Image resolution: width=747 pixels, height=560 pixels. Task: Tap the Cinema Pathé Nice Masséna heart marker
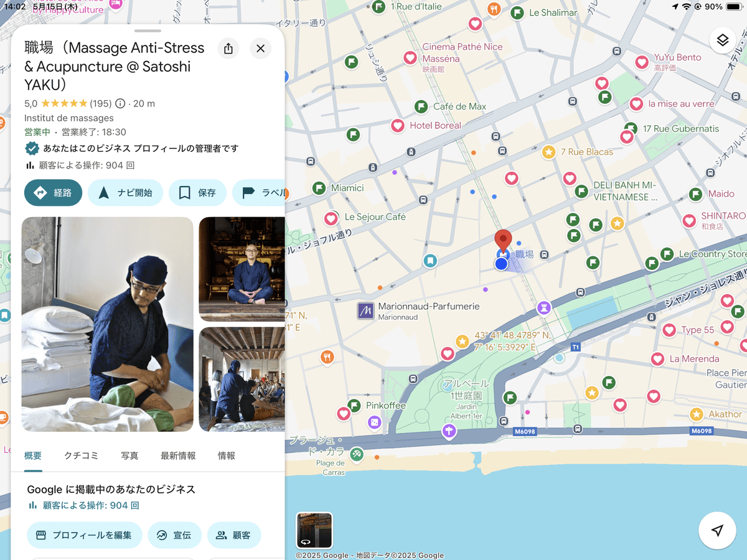(x=410, y=58)
